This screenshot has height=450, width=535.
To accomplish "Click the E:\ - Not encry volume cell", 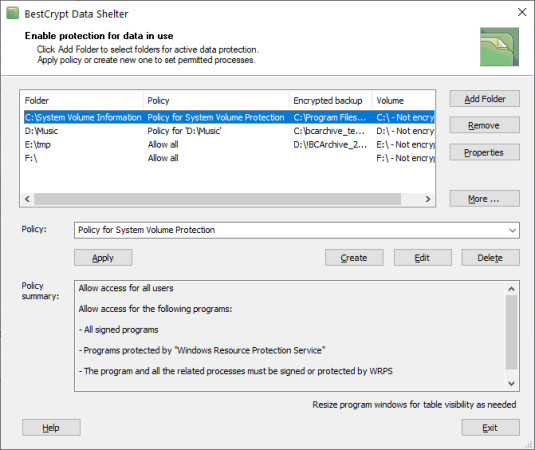I will (x=405, y=145).
